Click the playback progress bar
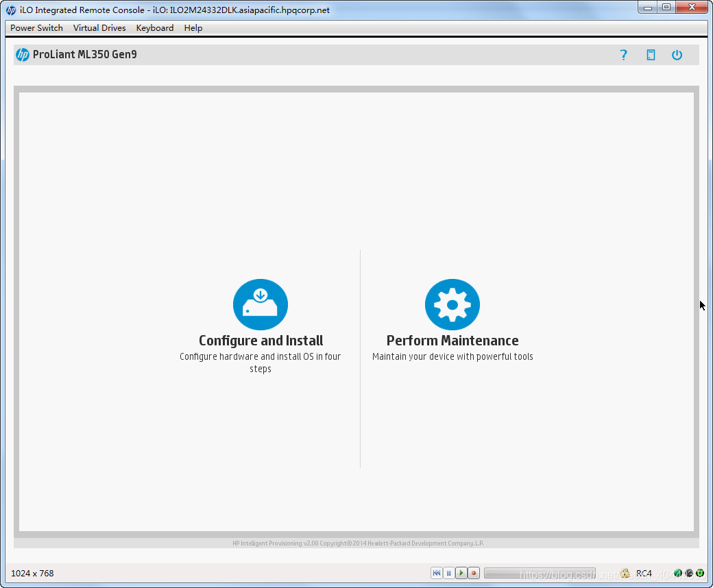713x588 pixels. [x=540, y=573]
